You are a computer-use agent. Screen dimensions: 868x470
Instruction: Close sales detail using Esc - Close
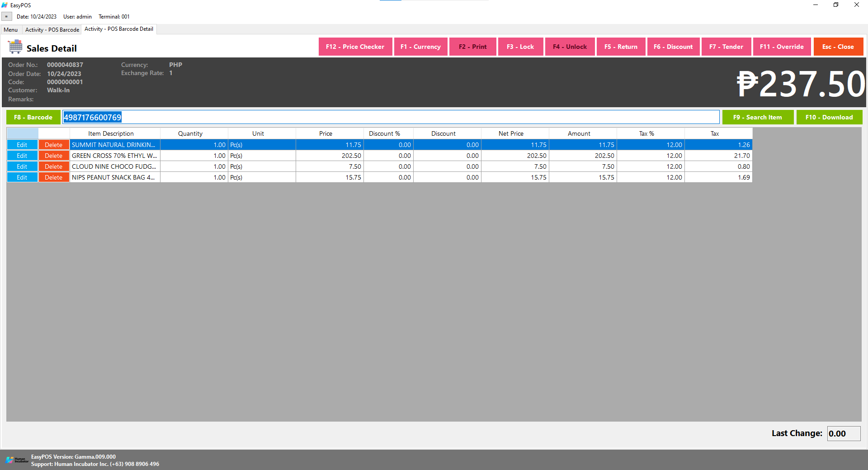[x=838, y=47]
